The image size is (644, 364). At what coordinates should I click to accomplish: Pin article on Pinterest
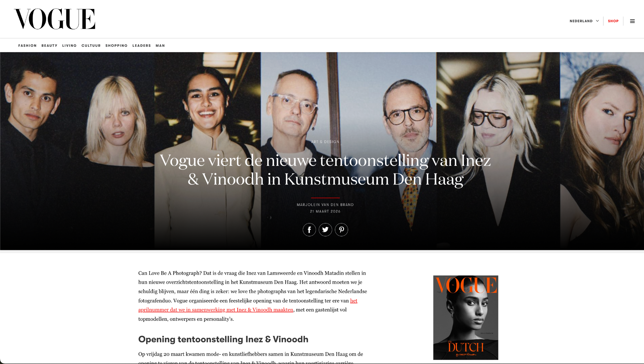(341, 230)
